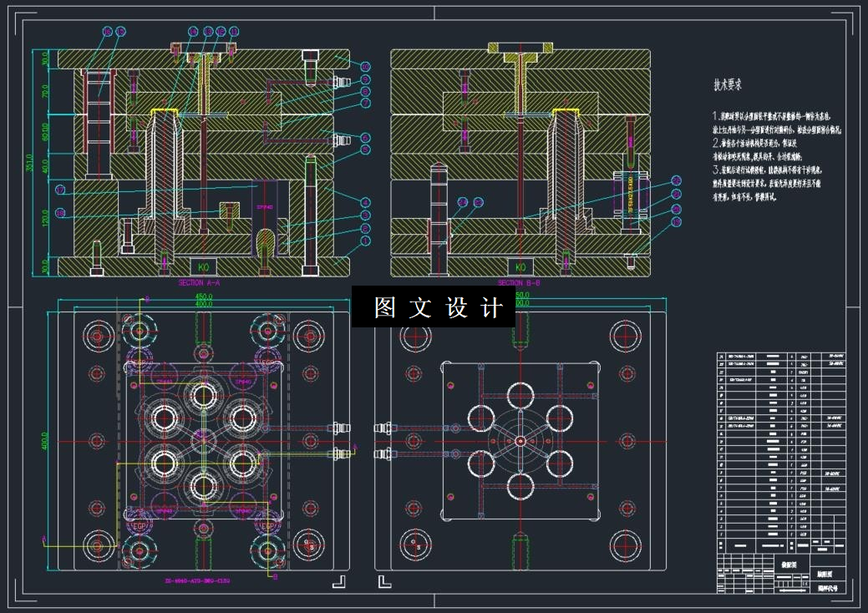
Task: Click the 技术要求 heading text
Action: click(728, 84)
